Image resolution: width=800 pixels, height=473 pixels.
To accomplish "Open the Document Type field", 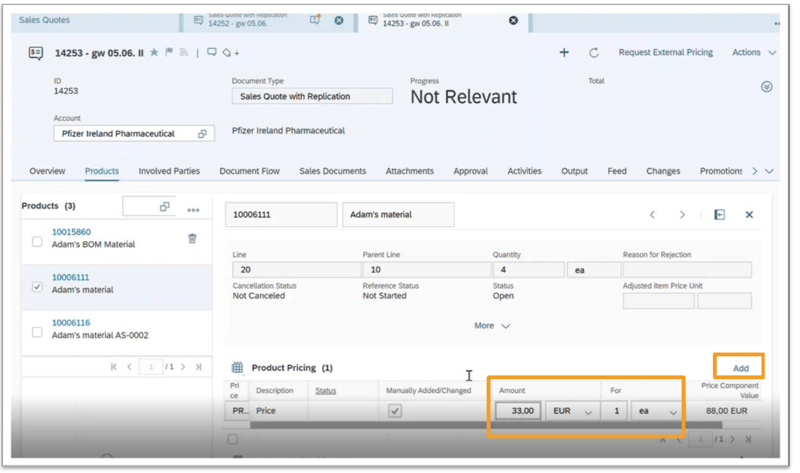I will [312, 96].
